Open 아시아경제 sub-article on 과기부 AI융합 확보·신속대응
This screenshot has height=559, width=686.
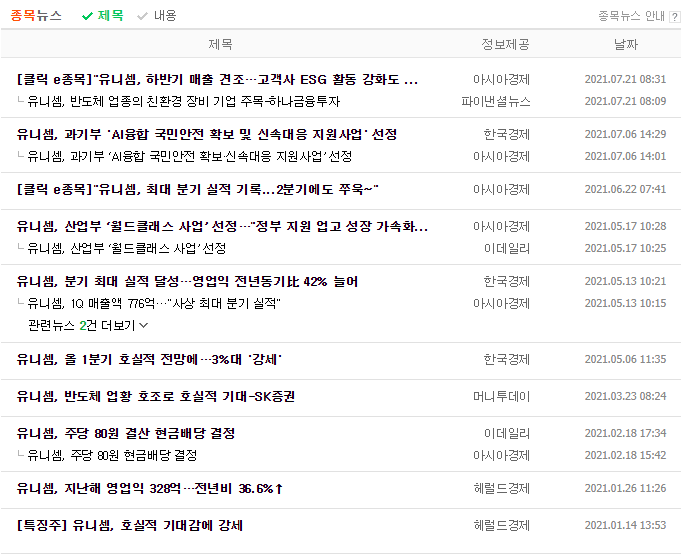pos(189,156)
